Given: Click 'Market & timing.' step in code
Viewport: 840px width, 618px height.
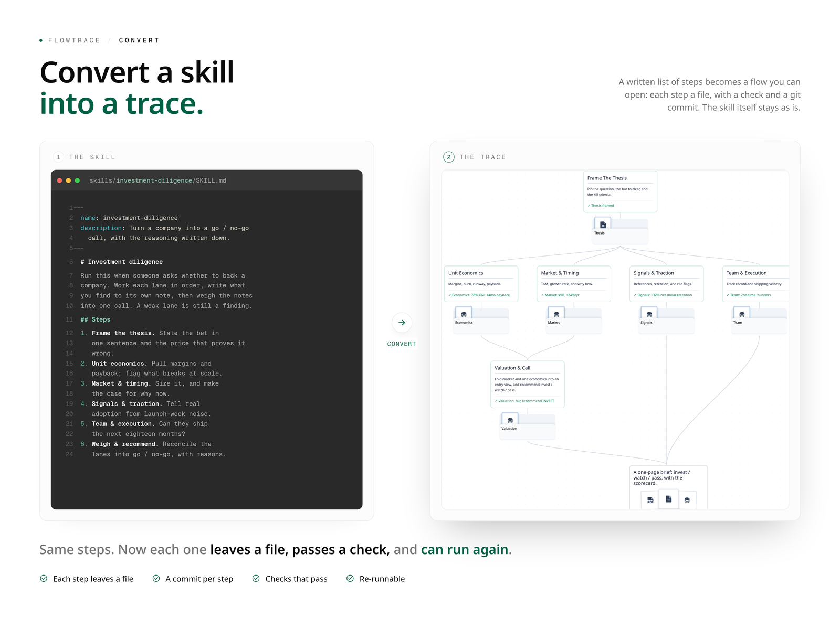Looking at the screenshot, I should tap(121, 383).
